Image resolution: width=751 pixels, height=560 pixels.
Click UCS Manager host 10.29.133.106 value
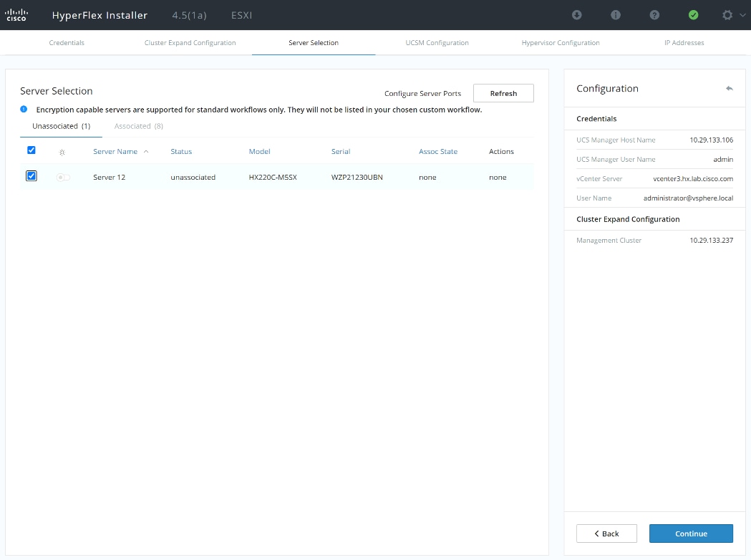pos(711,140)
